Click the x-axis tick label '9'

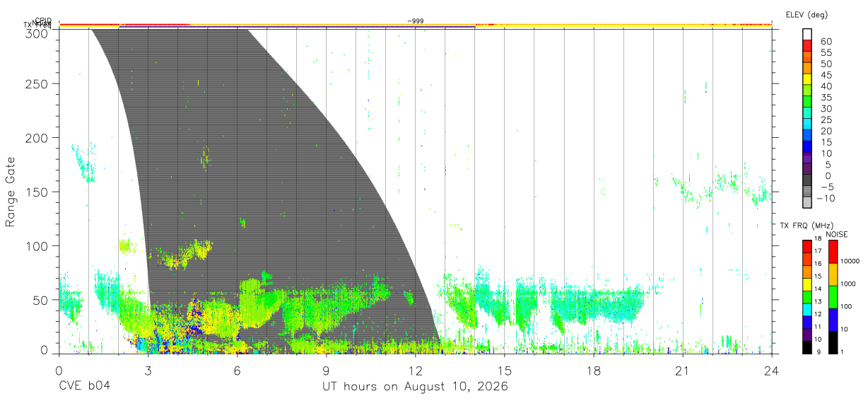pyautogui.click(x=326, y=371)
